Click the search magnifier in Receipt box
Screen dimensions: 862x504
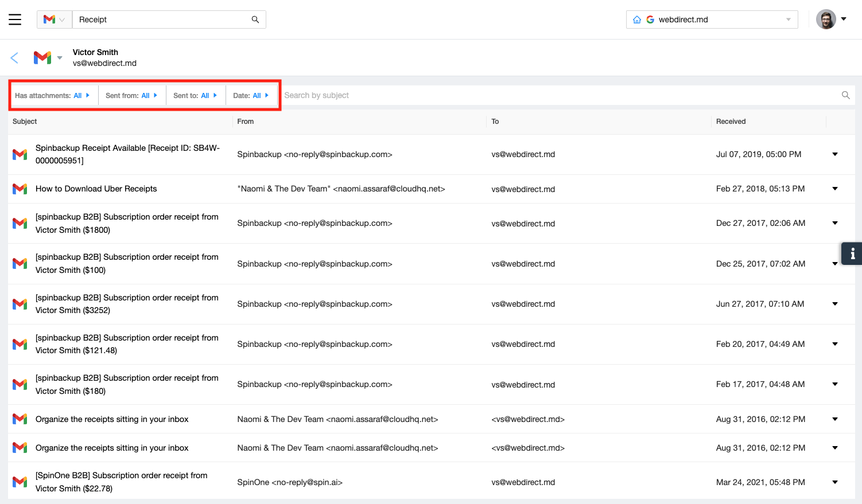[255, 19]
